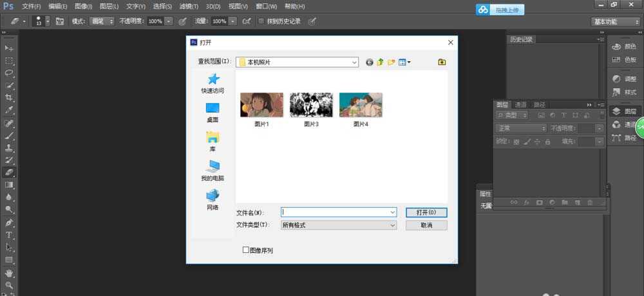Select the Hand tool
Image resolution: width=644 pixels, height=296 pixels.
click(x=9, y=273)
